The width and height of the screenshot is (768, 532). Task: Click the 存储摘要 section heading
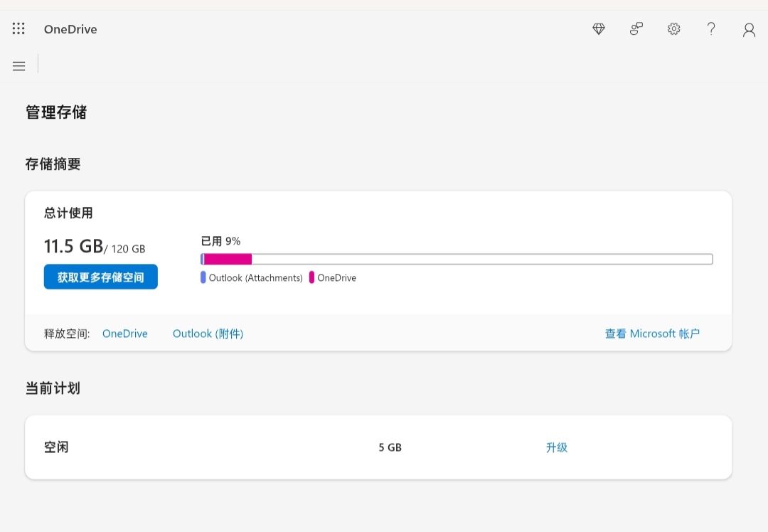click(x=53, y=164)
